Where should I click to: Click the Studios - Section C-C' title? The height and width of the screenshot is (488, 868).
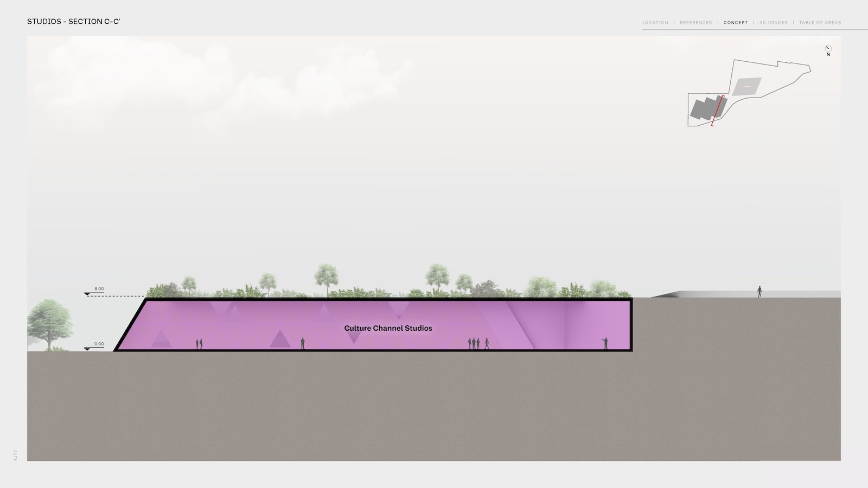[x=73, y=22]
